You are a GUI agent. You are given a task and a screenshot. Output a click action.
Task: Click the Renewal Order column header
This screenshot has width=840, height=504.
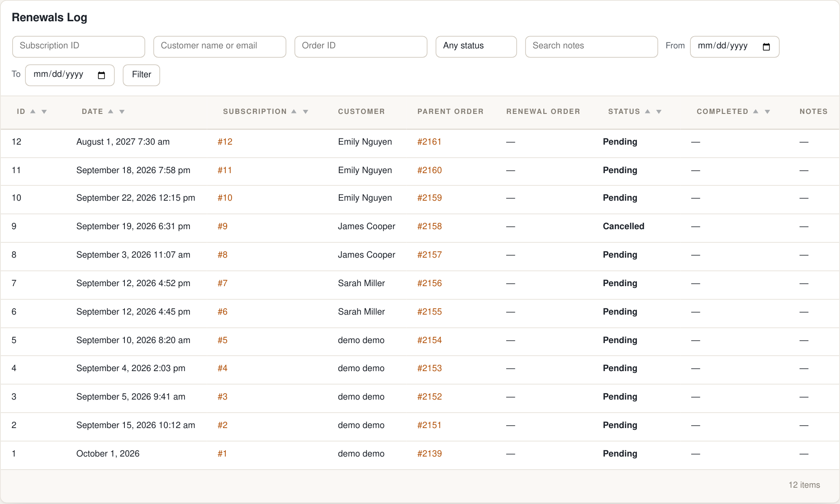pyautogui.click(x=543, y=112)
